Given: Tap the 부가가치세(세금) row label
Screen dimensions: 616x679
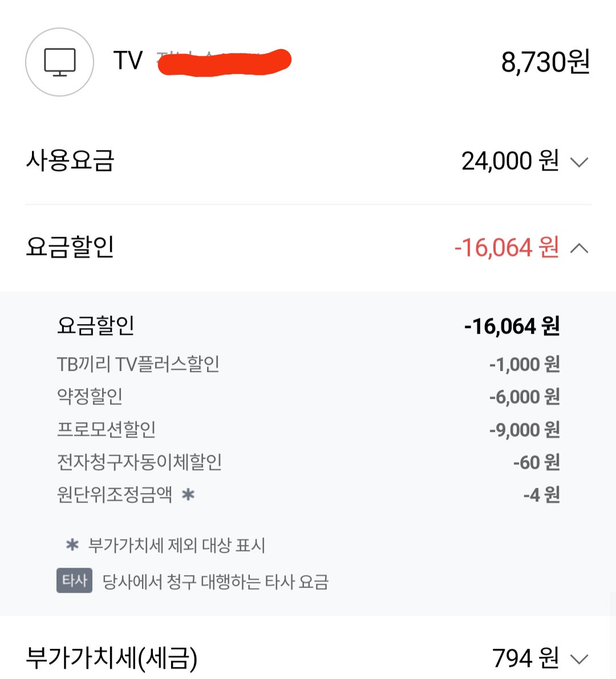Looking at the screenshot, I should coord(112,658).
